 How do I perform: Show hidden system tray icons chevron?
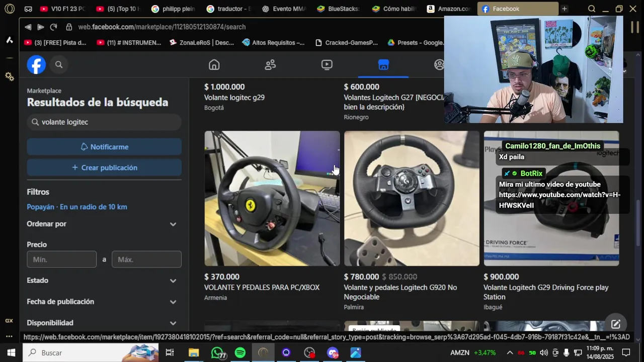click(510, 352)
